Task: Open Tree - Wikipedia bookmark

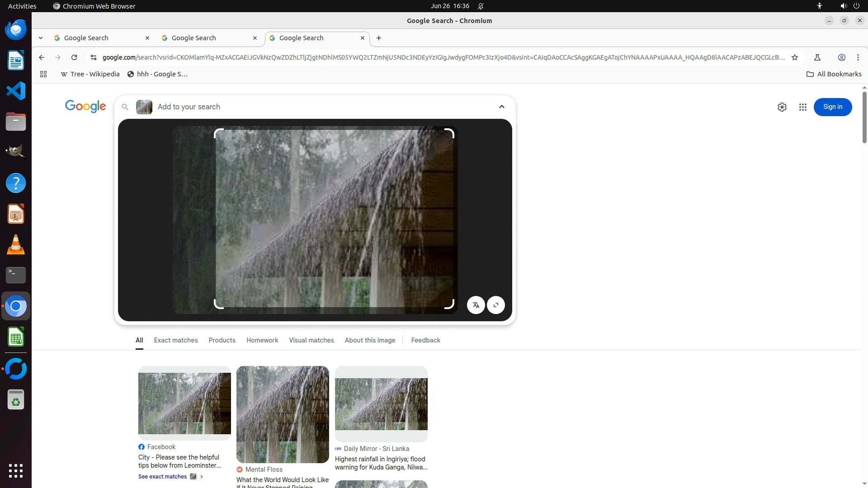Action: coord(90,74)
